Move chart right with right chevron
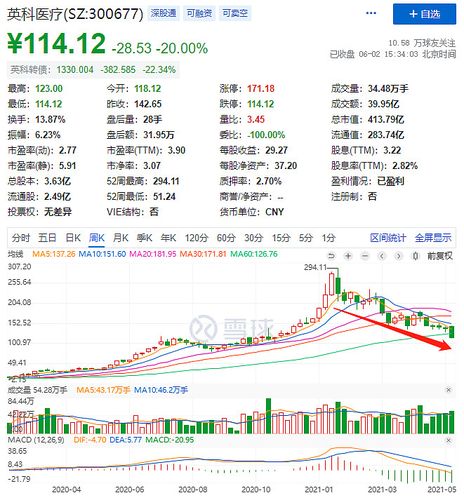 click(398, 256)
